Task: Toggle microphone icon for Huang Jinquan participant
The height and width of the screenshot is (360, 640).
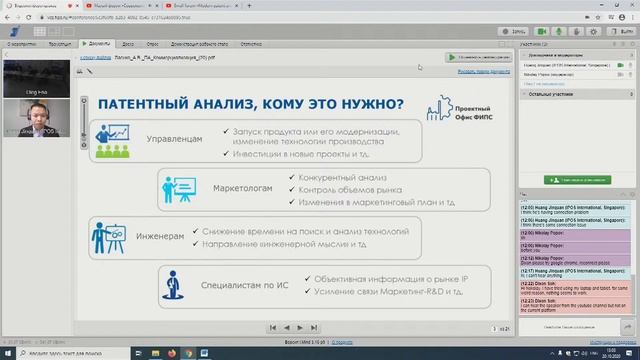Action: pos(631,65)
